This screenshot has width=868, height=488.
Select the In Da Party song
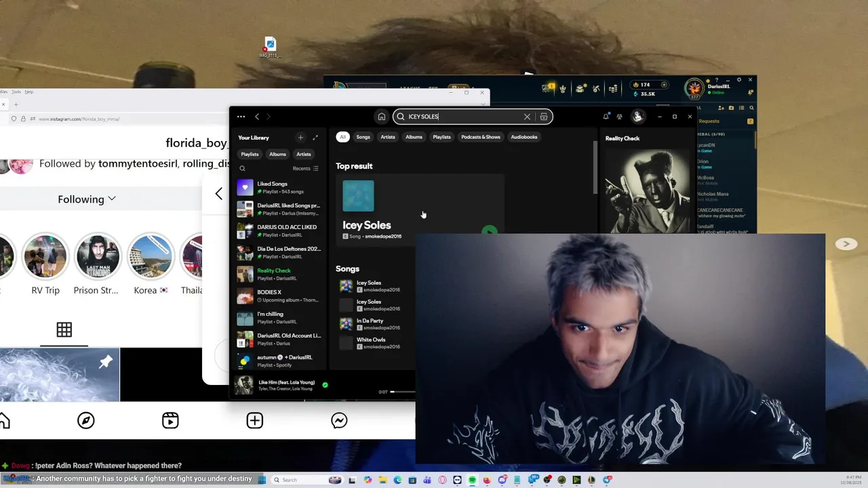376,324
